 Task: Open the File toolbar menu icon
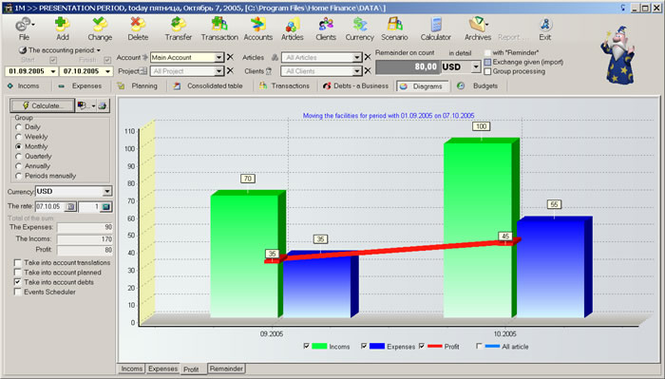[24, 25]
